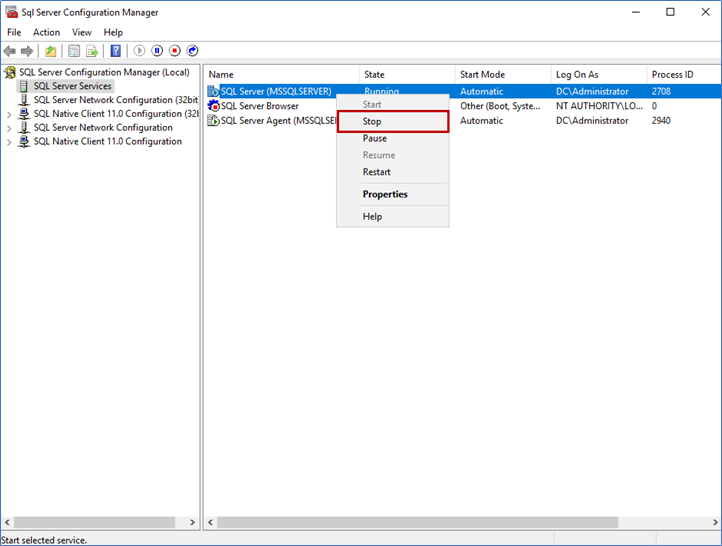Viewport: 722px width, 546px height.
Task: Select SQL Native Client 11.0 Configuration (32bit) item
Action: 116,114
